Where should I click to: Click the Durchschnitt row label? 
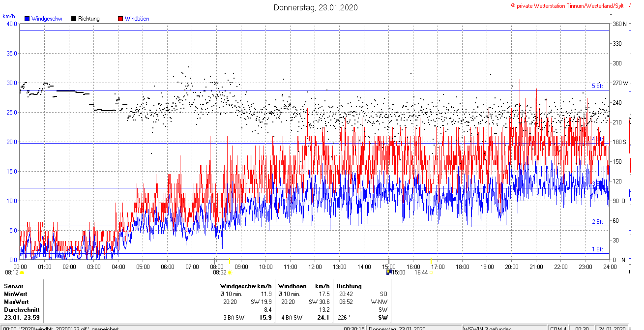[21, 310]
